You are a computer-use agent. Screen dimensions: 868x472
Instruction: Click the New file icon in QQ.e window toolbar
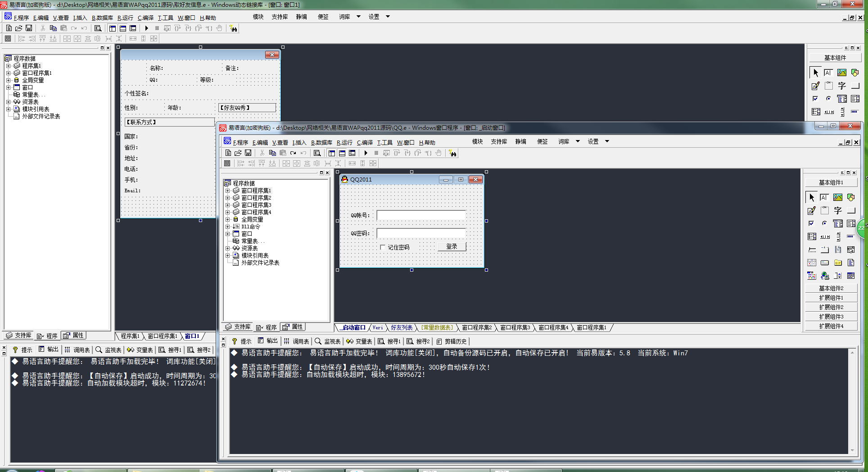pyautogui.click(x=228, y=153)
